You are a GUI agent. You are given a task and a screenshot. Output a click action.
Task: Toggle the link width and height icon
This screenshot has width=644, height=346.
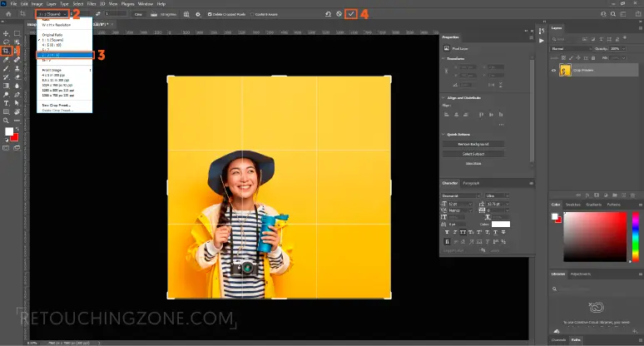447,71
